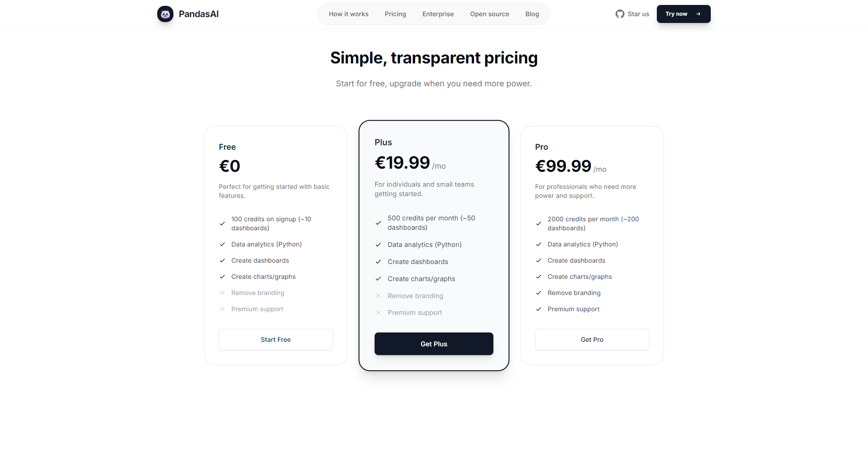Click X icon beside Free plan Remove branding
Viewport: 868px width, 461px height.
point(222,293)
